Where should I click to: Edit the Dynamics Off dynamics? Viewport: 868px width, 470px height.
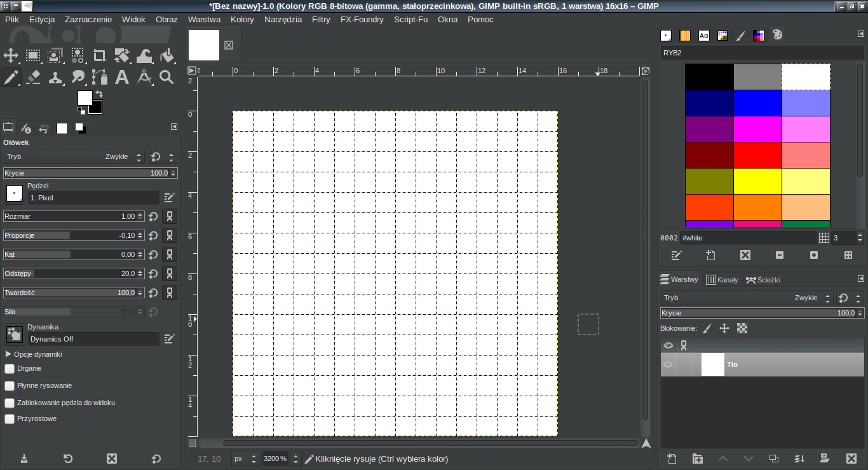169,339
